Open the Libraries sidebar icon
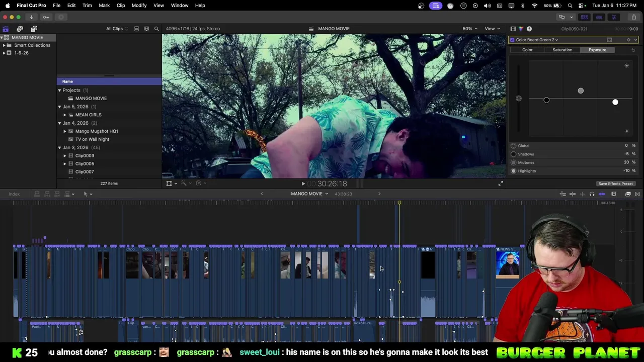 (x=6, y=29)
